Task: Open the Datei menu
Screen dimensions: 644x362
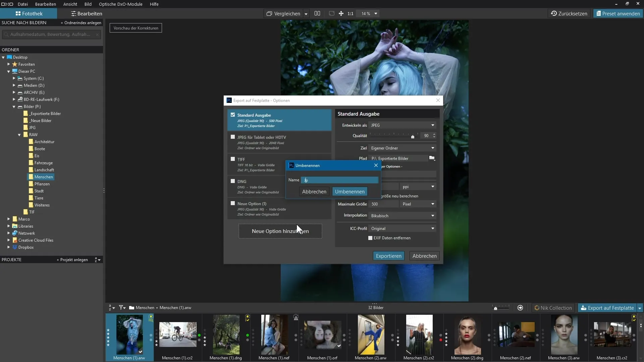Action: tap(22, 4)
